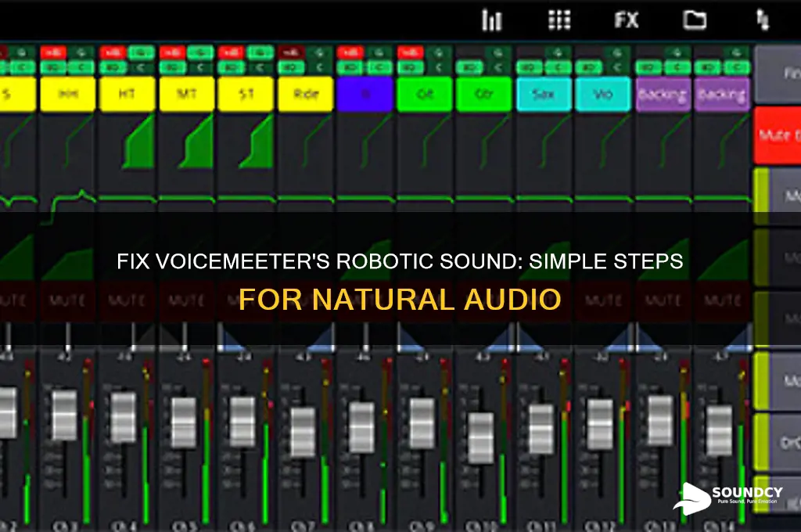The width and height of the screenshot is (801, 532).
Task: Mute channel 3 using its MUTE button
Action: [x=68, y=300]
